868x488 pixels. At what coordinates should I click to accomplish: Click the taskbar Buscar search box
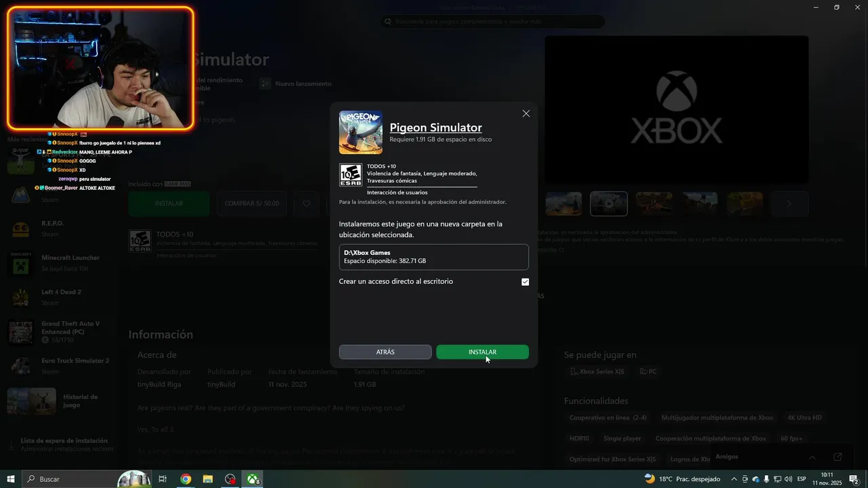pyautogui.click(x=86, y=479)
